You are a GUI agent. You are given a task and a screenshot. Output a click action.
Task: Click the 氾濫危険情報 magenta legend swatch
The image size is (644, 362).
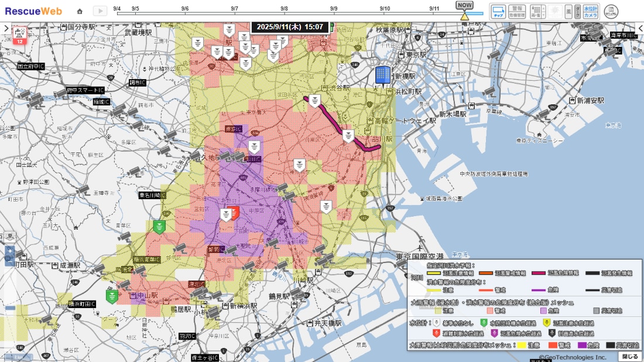click(539, 273)
